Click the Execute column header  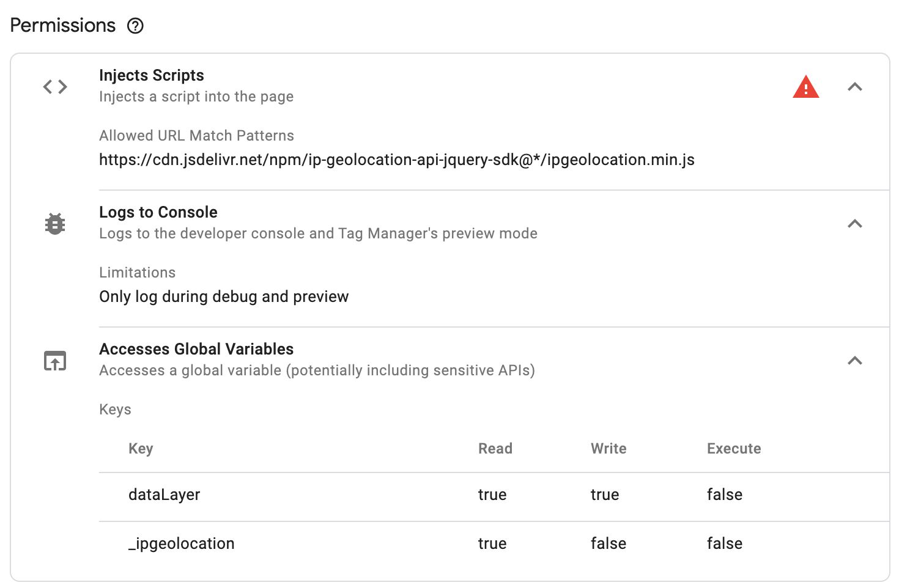click(x=734, y=449)
